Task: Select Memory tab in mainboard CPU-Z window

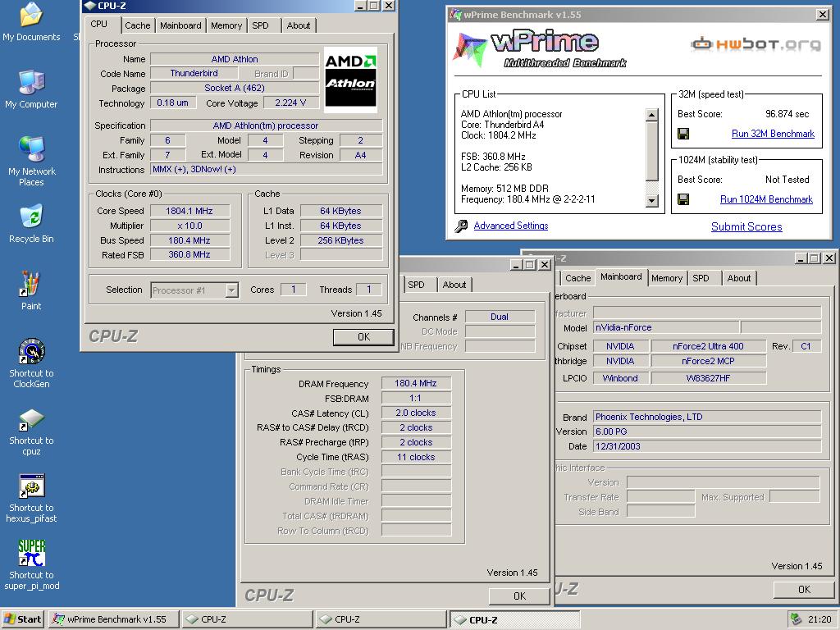Action: click(667, 278)
